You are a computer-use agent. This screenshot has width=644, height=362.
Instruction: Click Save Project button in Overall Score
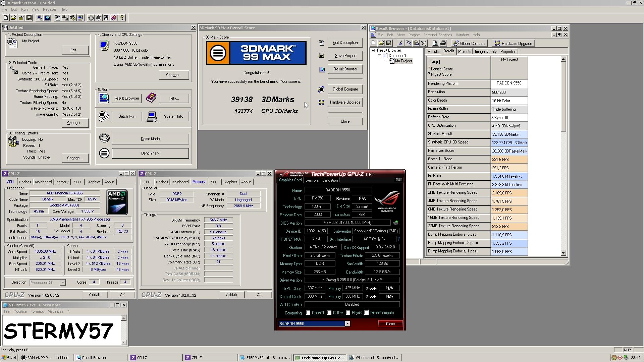[x=345, y=56]
